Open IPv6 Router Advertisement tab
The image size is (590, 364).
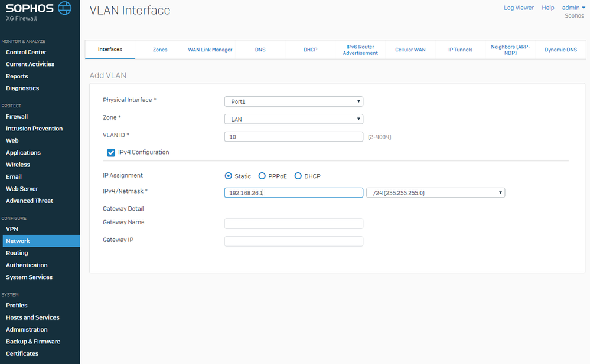pos(360,50)
